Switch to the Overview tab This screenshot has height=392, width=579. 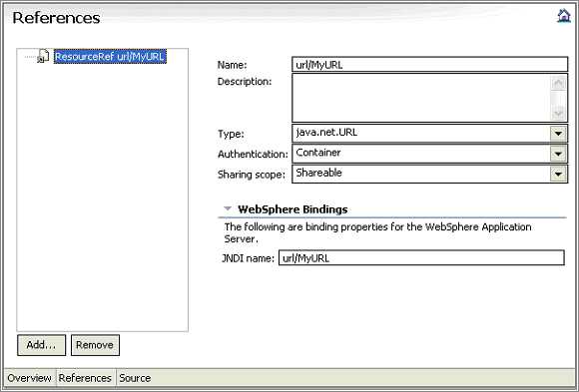click(x=30, y=378)
